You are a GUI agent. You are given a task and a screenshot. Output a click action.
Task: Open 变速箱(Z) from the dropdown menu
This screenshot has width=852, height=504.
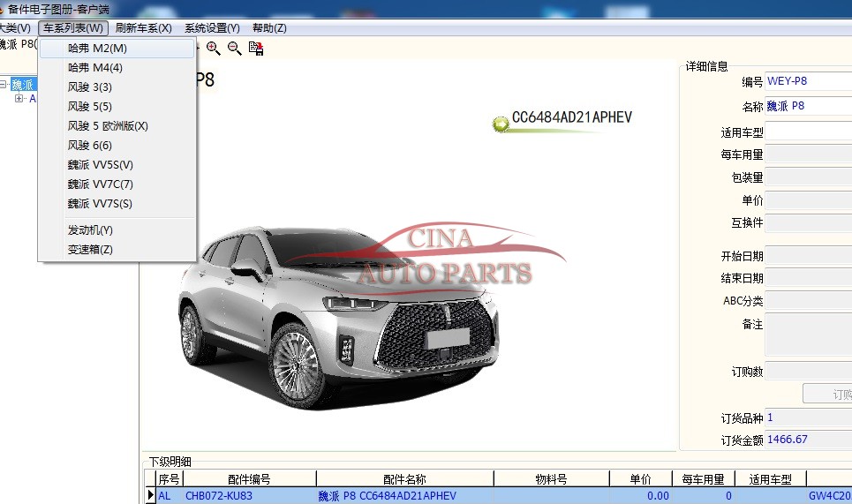pyautogui.click(x=90, y=250)
